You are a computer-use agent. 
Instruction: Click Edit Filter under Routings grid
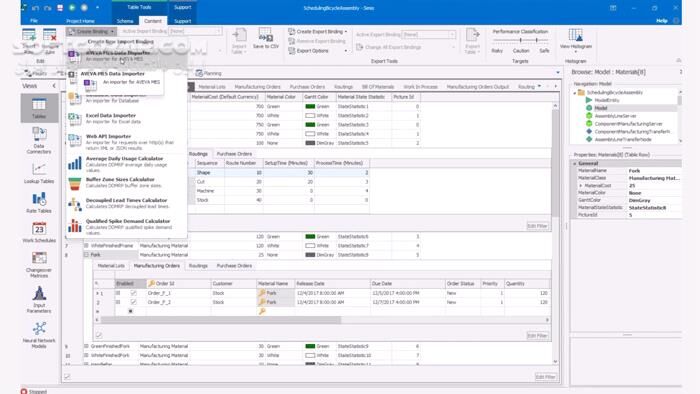538,226
